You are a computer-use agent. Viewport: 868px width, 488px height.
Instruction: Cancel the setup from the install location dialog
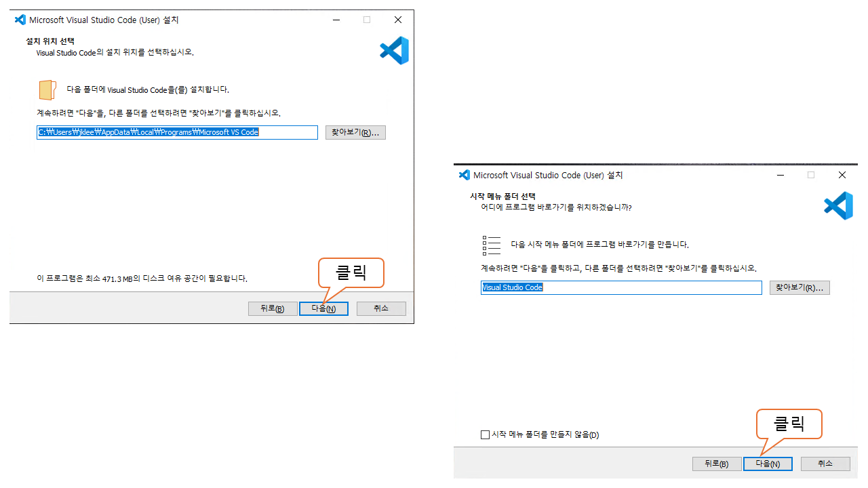tap(381, 308)
